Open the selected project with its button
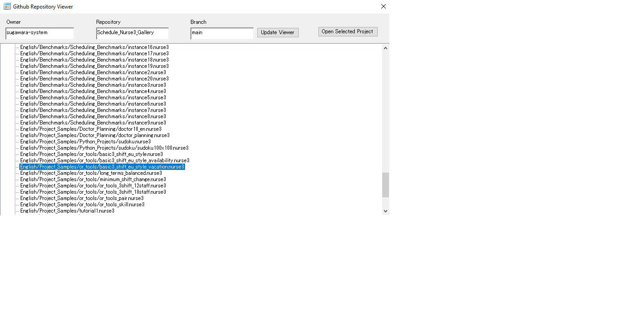The height and width of the screenshot is (311, 644). click(348, 31)
